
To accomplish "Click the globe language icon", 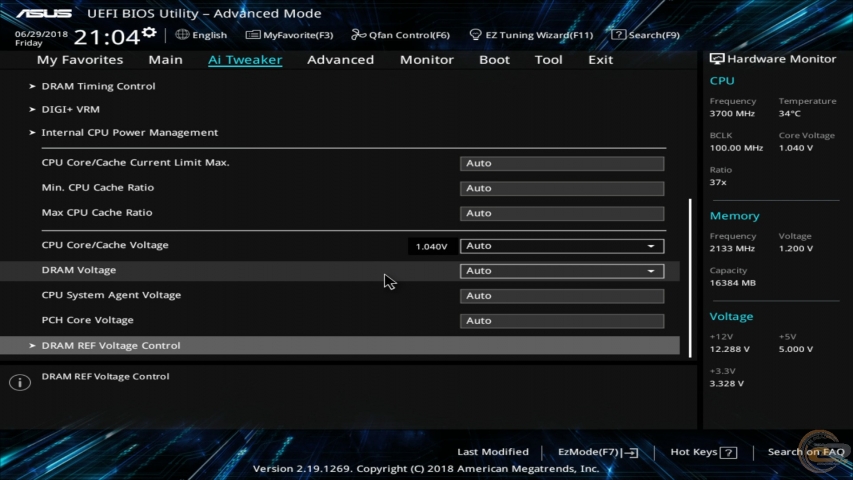I will point(182,34).
